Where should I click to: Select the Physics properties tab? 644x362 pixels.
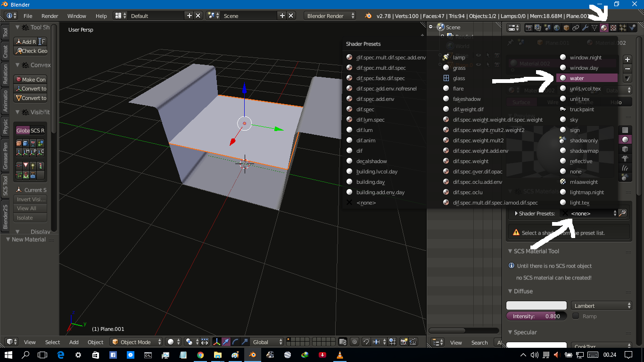coord(632,27)
